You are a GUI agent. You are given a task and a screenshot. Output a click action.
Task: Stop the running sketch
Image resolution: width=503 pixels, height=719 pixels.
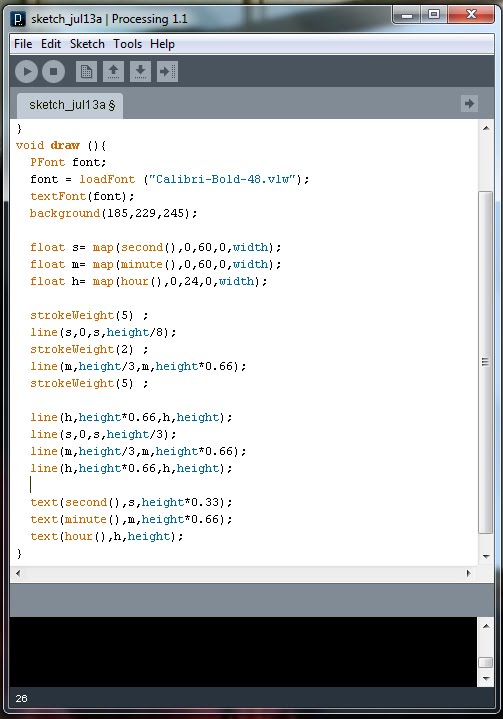coord(53,72)
